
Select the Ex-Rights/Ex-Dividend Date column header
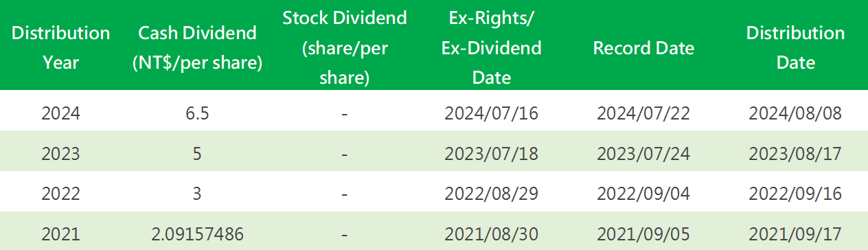(492, 47)
